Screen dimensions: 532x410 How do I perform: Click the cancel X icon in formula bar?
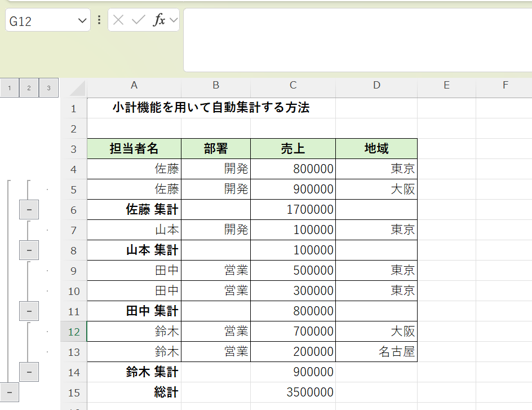(118, 20)
